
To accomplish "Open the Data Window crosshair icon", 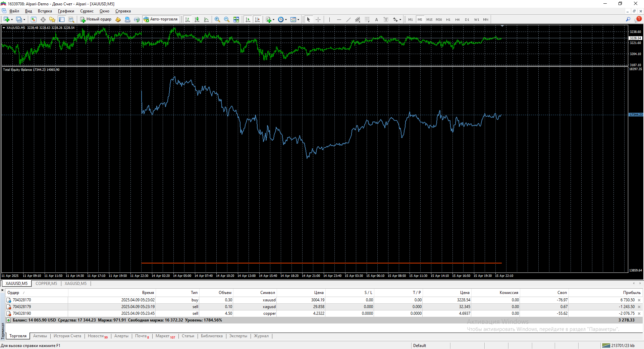I will point(43,19).
